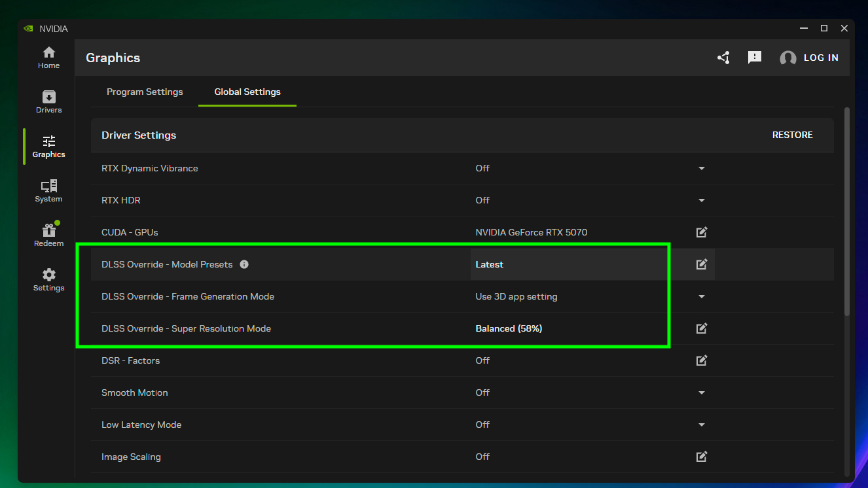Screen dimensions: 868x488
Task: Edit the Super Resolution Mode value
Action: [x=701, y=328]
